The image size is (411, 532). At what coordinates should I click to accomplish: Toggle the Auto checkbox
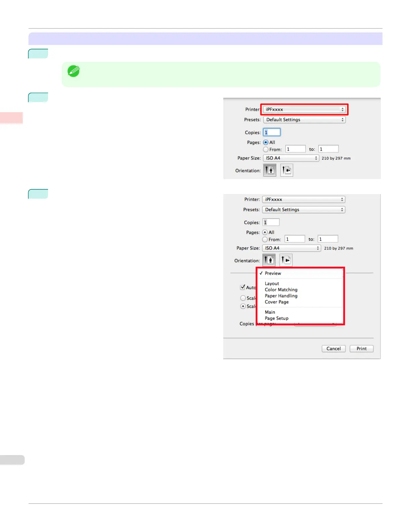click(x=242, y=287)
